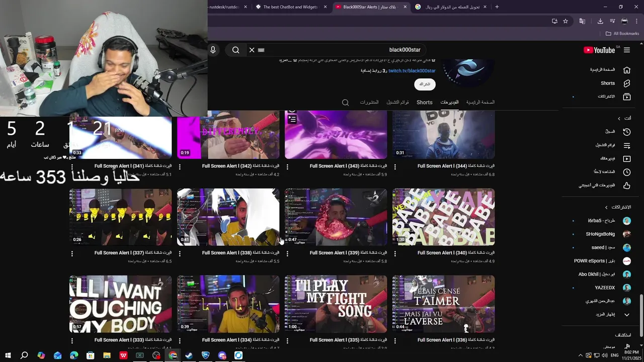Play the Full Screen Alert 338 thumbnail

coord(228,217)
